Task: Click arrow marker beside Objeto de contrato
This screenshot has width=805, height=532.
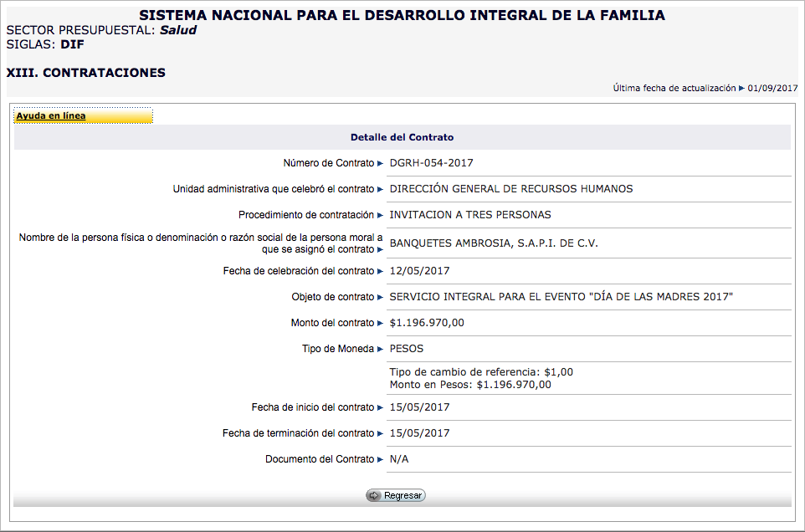Action: 380,297
